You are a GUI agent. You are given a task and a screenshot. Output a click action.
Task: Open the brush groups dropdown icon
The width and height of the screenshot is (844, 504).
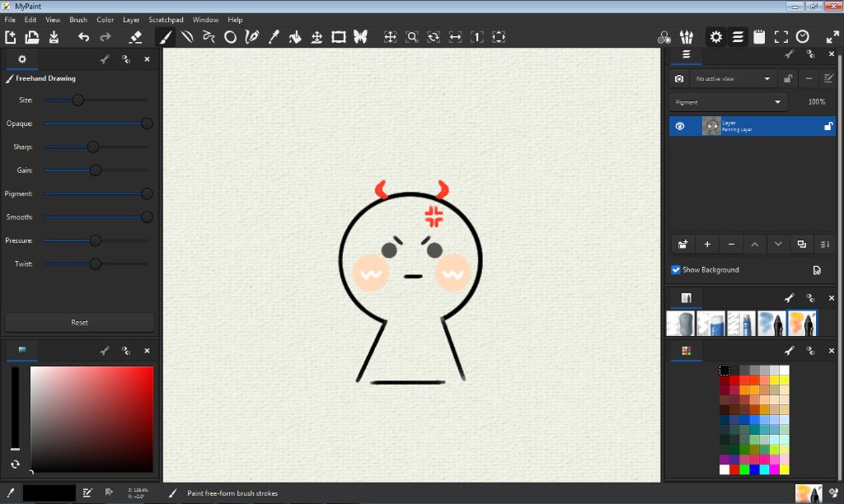pyautogui.click(x=687, y=37)
